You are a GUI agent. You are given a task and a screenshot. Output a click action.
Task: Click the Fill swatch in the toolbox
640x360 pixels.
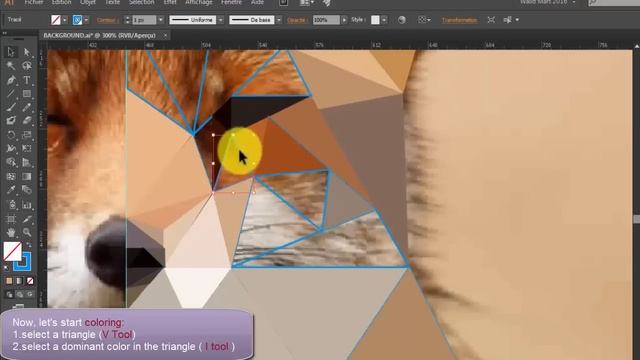[x=13, y=251]
